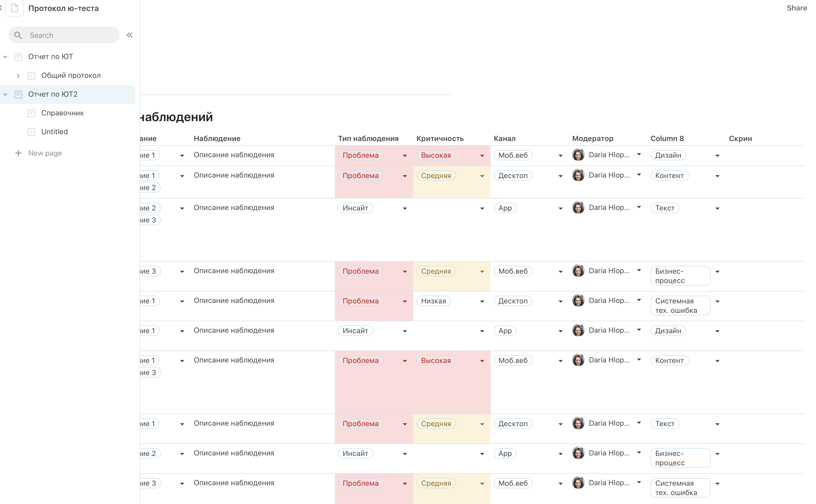Click the search magnifier icon
Viewport: 816px width, 504px height.
18,35
